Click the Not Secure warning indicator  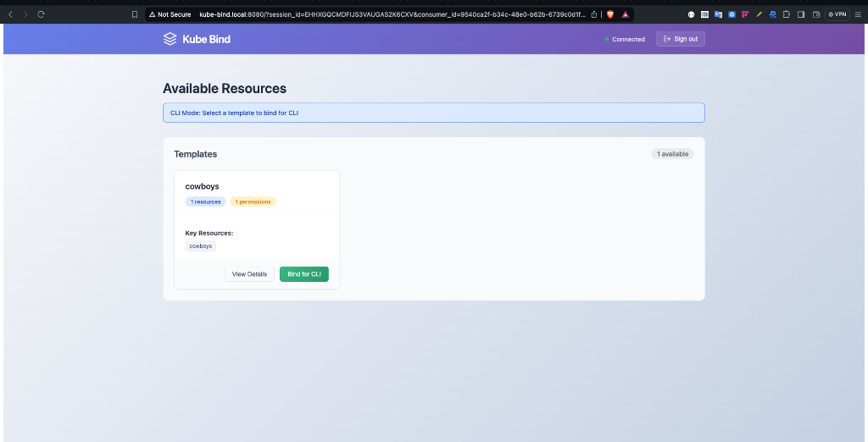[x=170, y=14]
